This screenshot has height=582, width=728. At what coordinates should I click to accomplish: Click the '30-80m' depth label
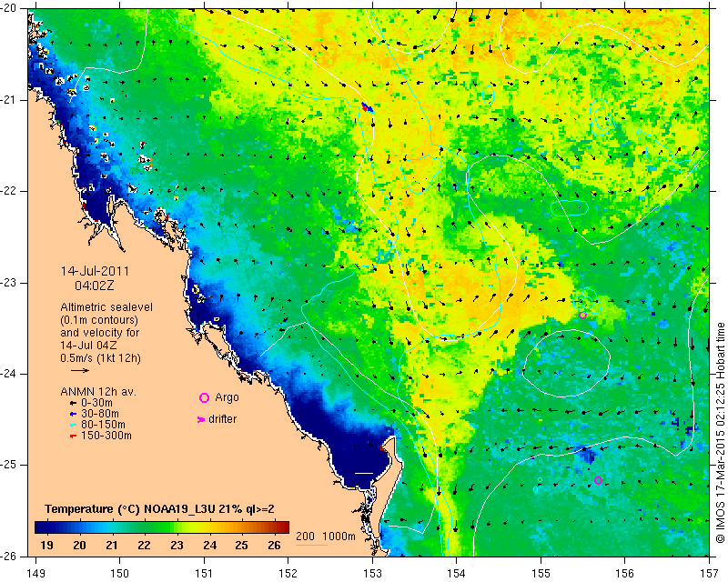tap(100, 414)
